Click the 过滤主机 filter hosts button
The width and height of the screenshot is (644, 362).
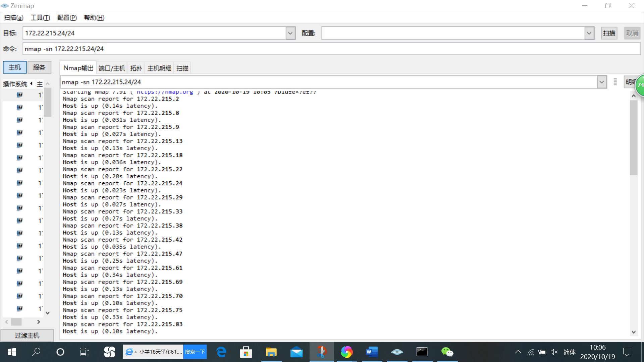click(x=27, y=336)
